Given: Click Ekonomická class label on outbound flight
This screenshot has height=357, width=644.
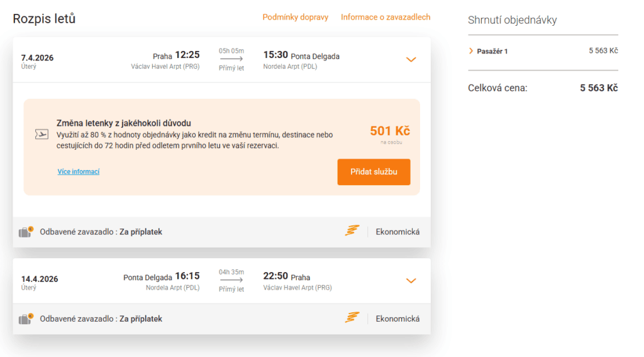Looking at the screenshot, I should pyautogui.click(x=397, y=232).
